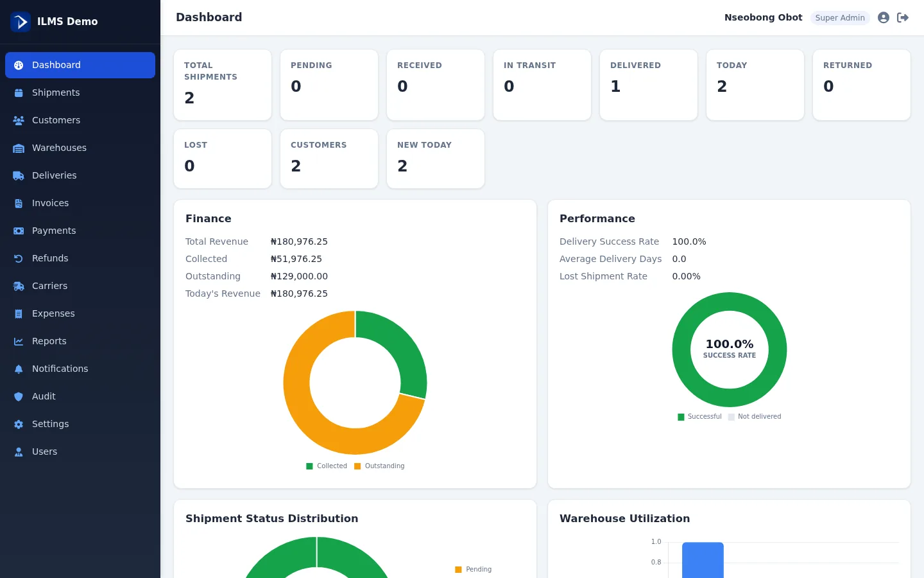Screen dimensions: 924x578
Task: Click the New Today stat card
Action: (x=436, y=159)
